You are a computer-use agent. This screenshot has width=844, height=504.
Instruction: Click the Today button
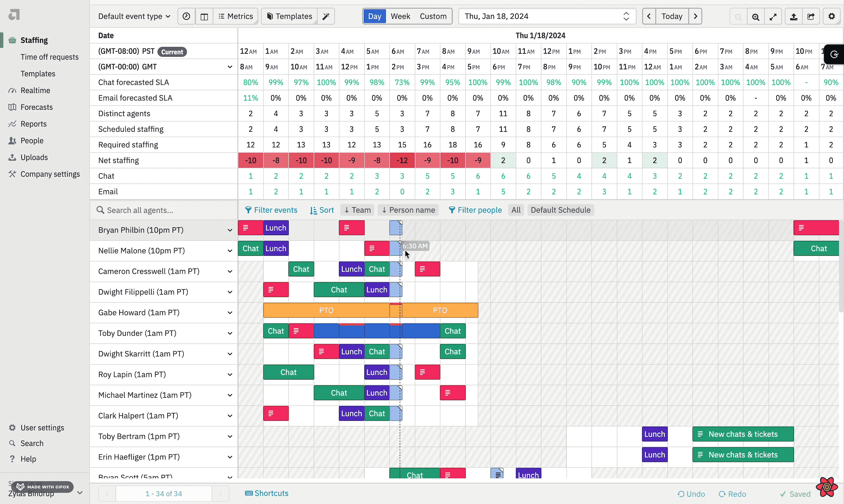coord(672,16)
